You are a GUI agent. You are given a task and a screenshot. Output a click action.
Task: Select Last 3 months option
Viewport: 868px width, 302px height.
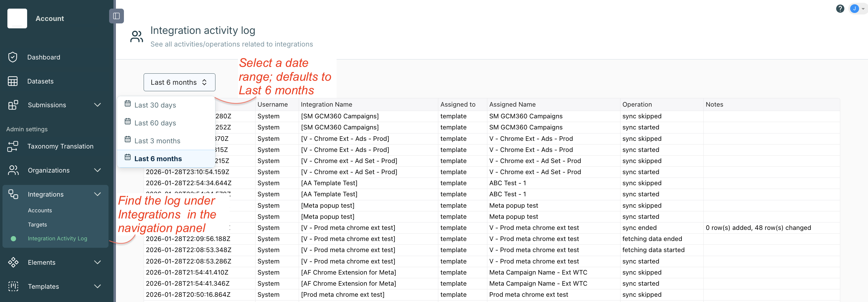coord(166,141)
